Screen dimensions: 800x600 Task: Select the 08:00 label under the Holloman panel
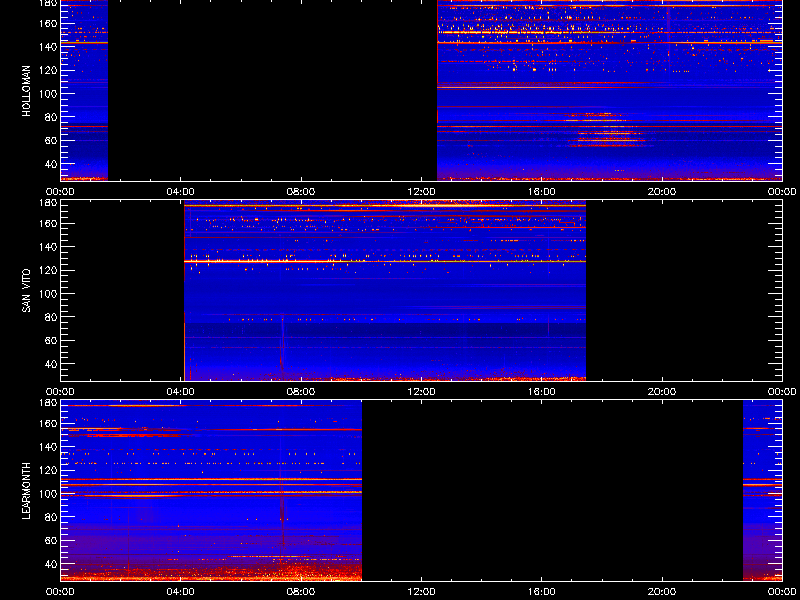pos(301,192)
